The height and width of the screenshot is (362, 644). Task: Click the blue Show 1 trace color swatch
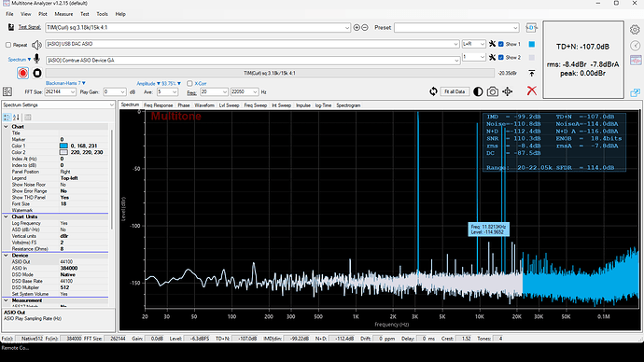pos(531,44)
